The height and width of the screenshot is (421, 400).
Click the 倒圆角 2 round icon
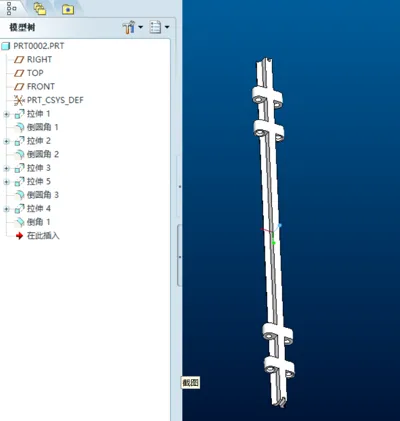click(x=20, y=154)
